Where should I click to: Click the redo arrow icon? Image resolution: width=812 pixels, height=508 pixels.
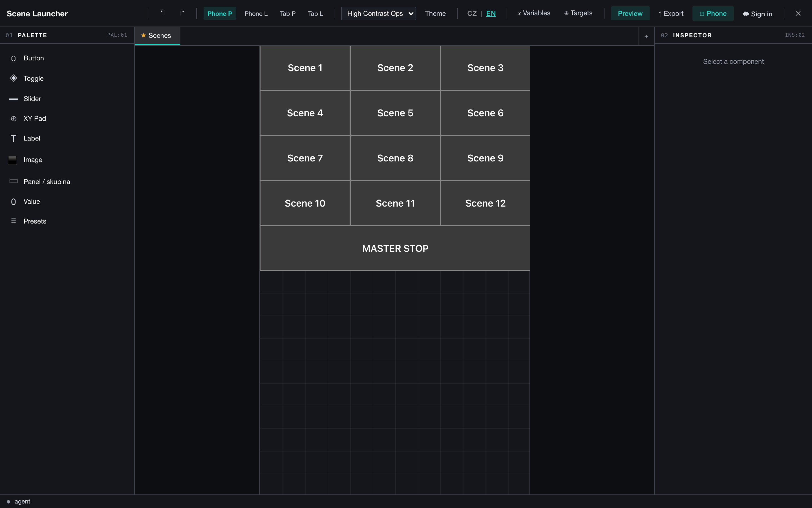(x=182, y=13)
